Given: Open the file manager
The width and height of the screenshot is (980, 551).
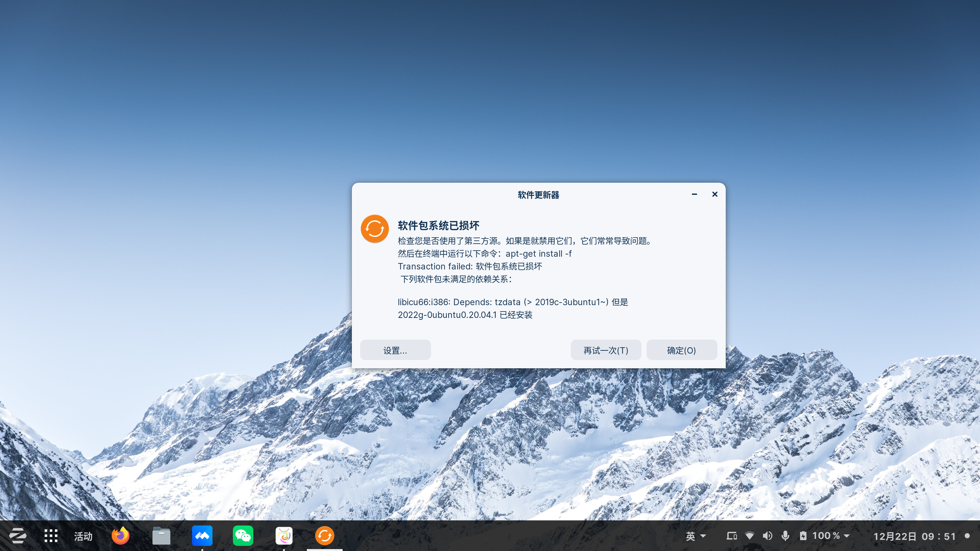Looking at the screenshot, I should 161,536.
